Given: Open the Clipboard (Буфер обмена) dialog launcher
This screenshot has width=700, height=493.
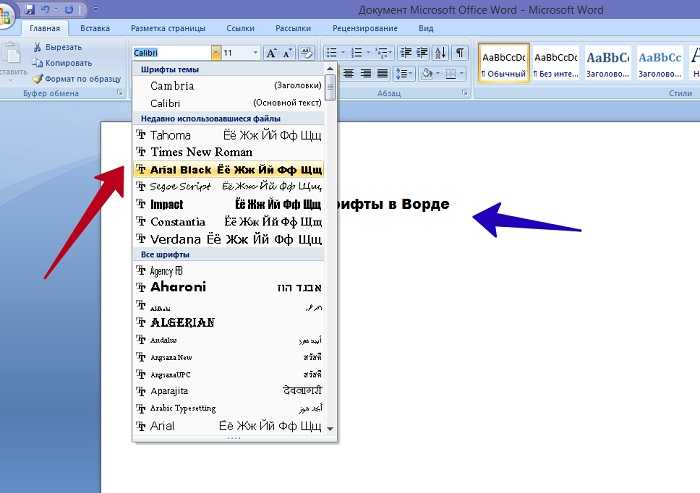Looking at the screenshot, I should tap(119, 93).
